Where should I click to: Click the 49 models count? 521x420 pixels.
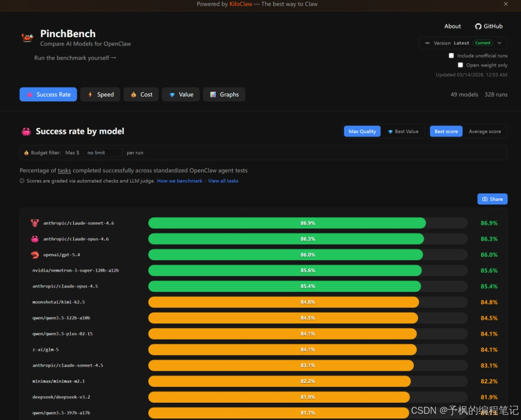[x=464, y=95]
